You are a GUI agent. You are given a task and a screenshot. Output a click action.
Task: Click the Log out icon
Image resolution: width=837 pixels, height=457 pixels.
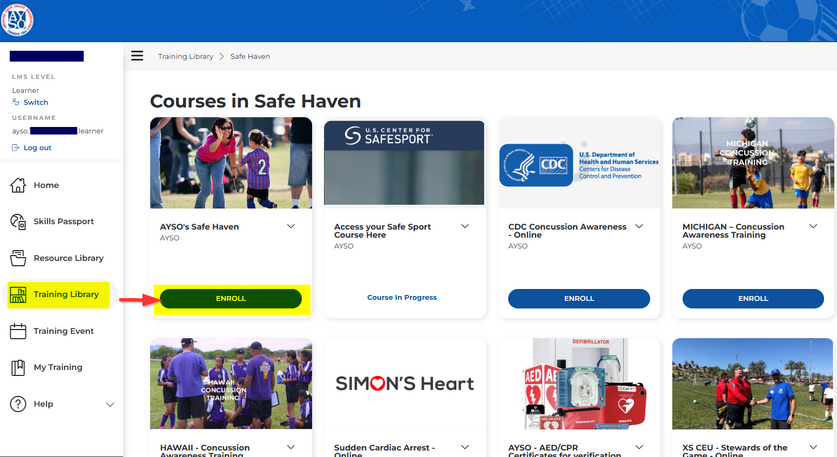pos(16,147)
